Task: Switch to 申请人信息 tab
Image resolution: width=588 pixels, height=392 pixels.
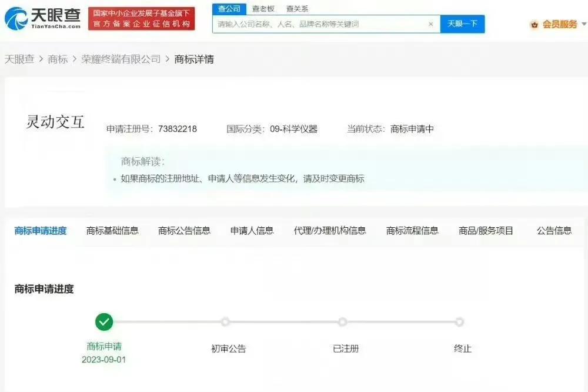Action: (x=252, y=231)
